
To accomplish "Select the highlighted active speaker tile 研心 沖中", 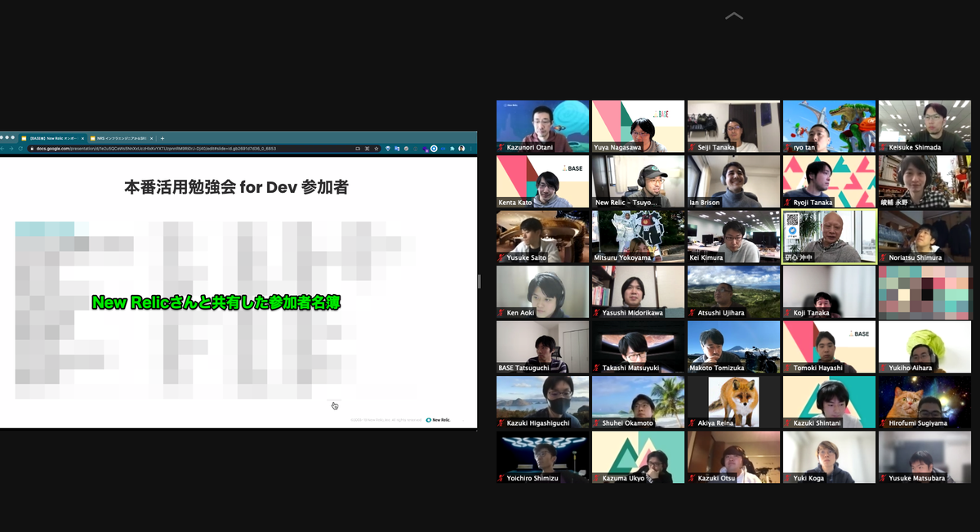I will (x=829, y=236).
